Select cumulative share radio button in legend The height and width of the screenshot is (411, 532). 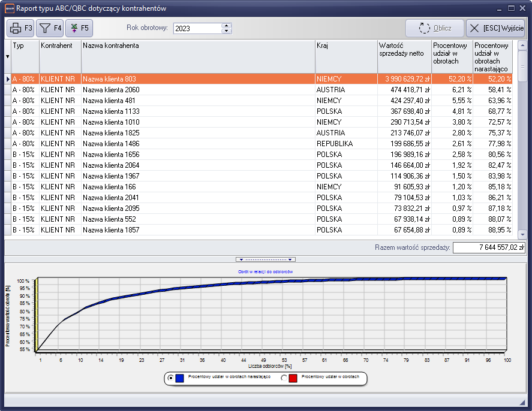click(x=172, y=378)
